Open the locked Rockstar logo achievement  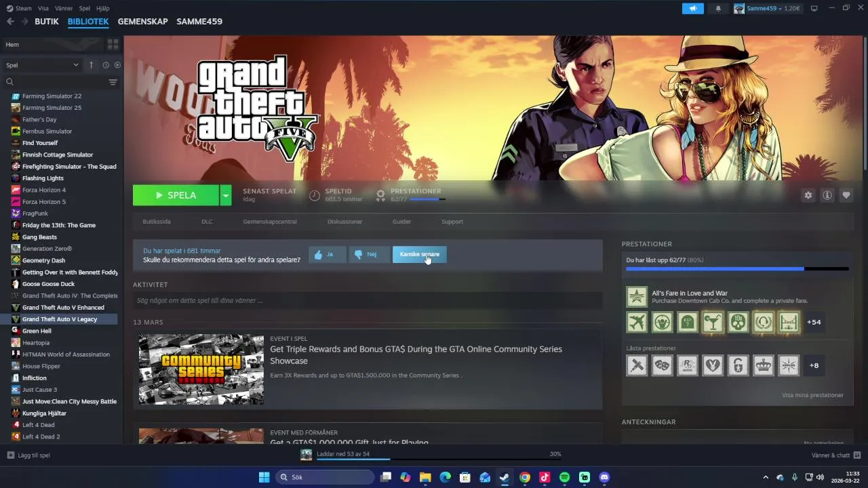click(x=688, y=365)
